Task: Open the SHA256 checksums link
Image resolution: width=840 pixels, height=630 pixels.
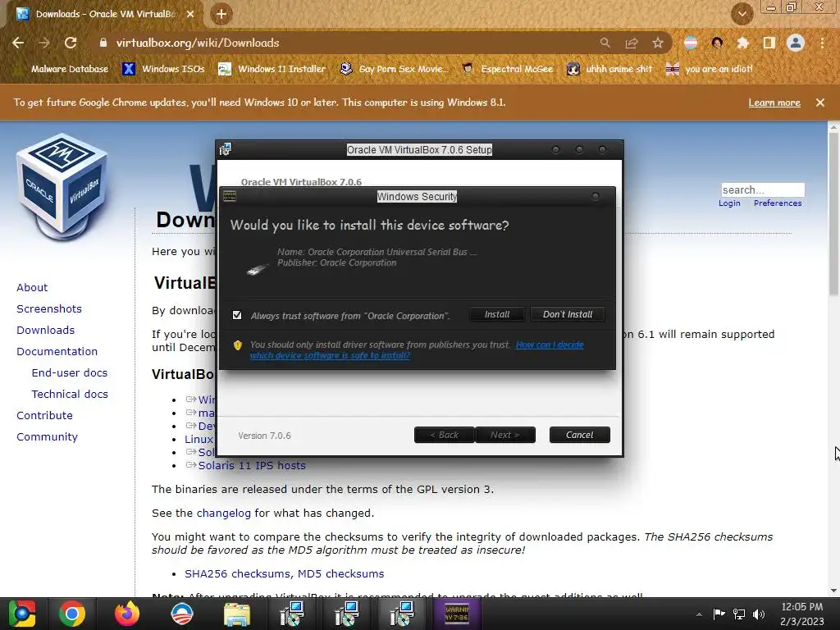Action: tap(239, 573)
